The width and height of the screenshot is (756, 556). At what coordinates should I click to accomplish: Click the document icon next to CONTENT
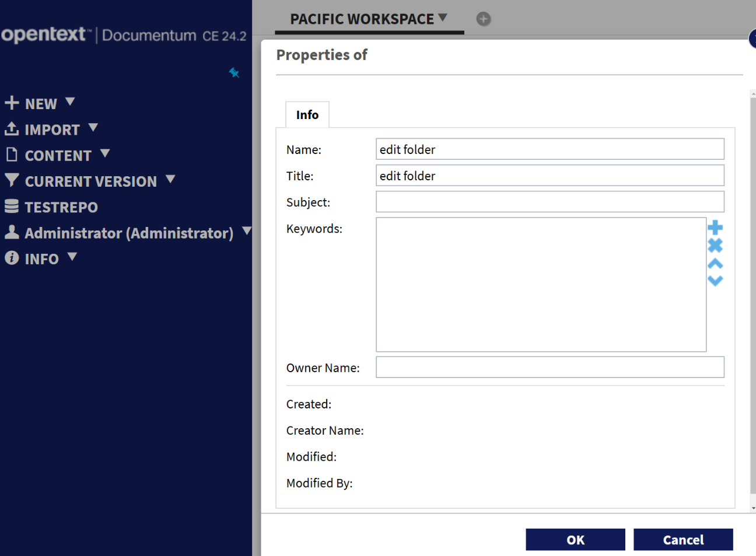click(x=12, y=155)
